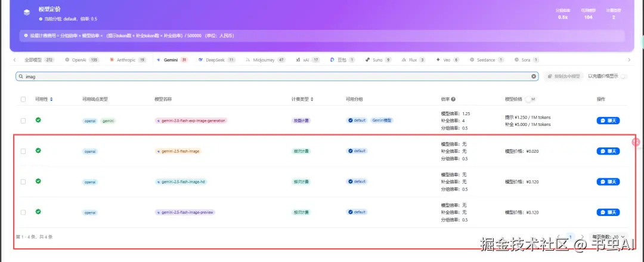Click the Anthropic logo icon in tabs
This screenshot has height=262, width=644.
tap(112, 60)
